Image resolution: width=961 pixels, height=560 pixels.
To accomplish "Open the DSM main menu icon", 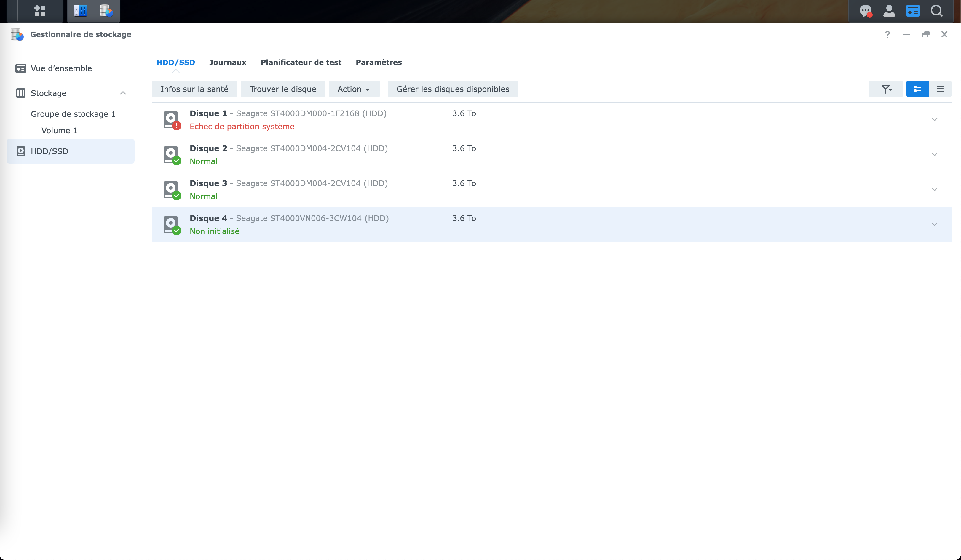I will 40,11.
